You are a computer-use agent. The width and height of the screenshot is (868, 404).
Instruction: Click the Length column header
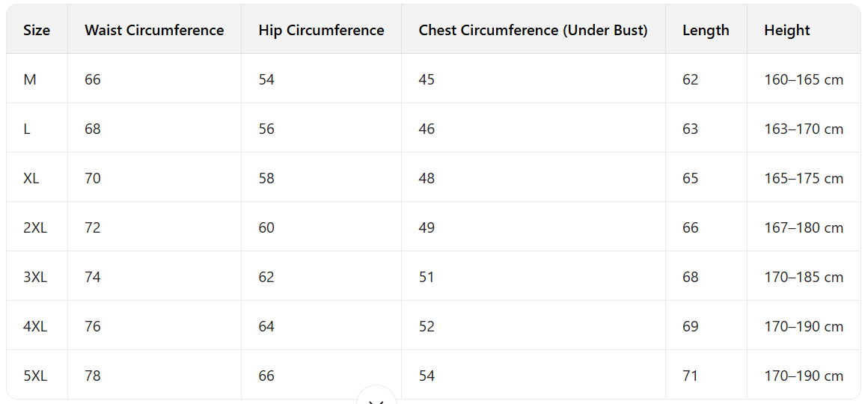pos(706,31)
